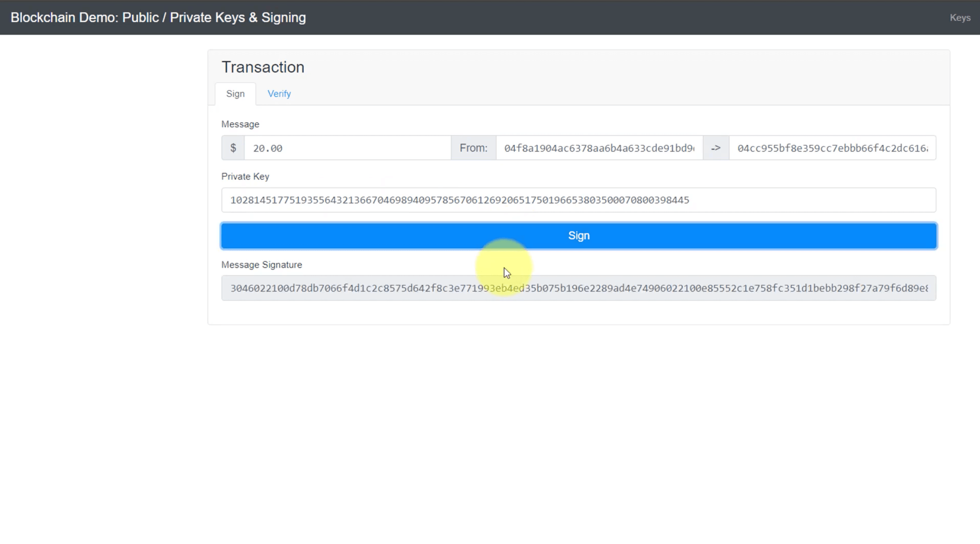The width and height of the screenshot is (980, 544).
Task: Click the From: addon label
Action: point(473,148)
